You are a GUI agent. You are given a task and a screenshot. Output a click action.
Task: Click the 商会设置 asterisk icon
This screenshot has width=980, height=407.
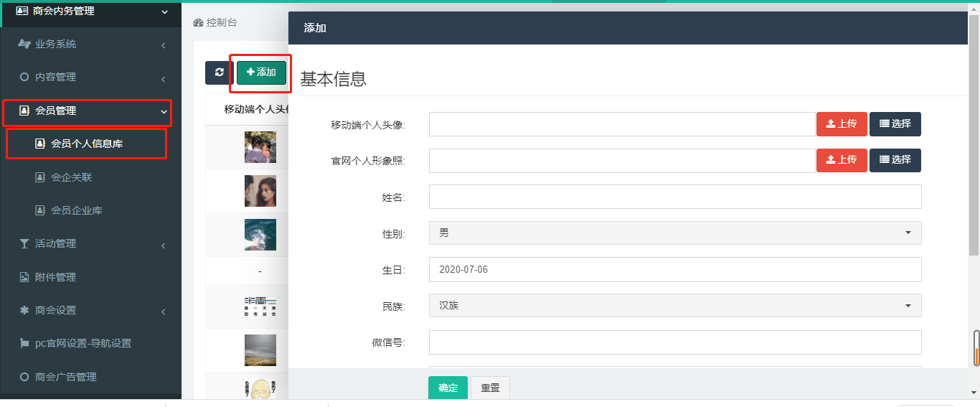point(24,310)
